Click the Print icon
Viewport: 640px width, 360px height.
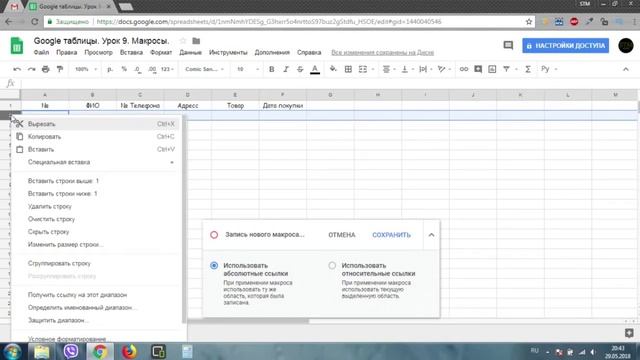(x=46, y=69)
